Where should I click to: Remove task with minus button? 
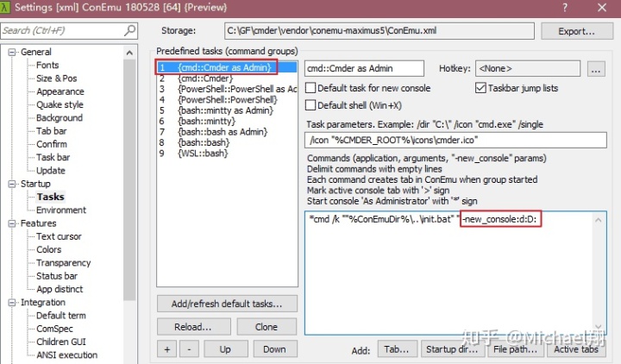[x=189, y=349]
